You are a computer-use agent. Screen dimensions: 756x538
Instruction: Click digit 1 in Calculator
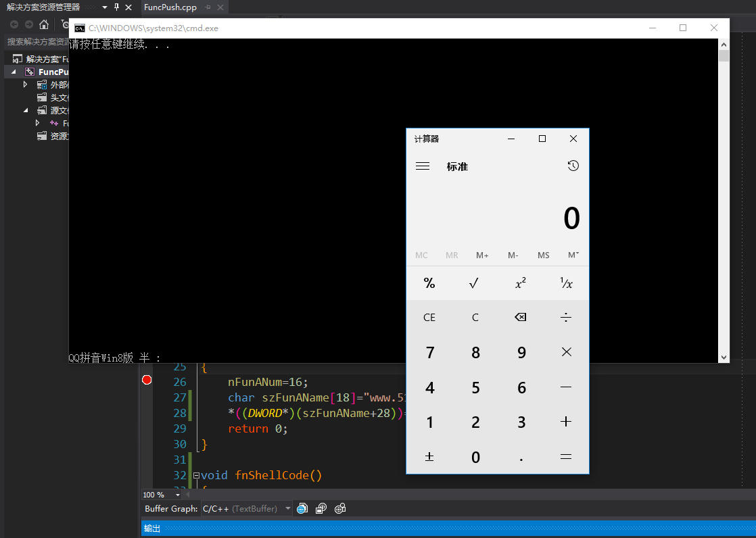click(429, 422)
